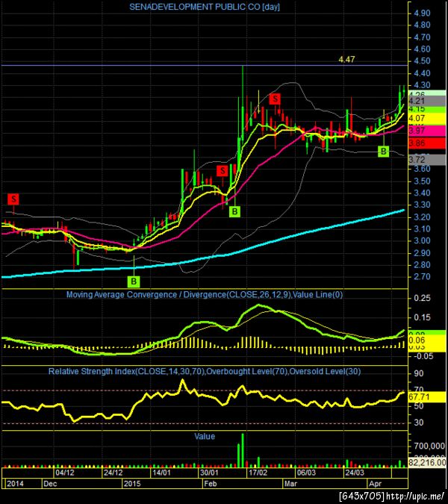
Task: Click the 2.70 price axis label
Action: pyautogui.click(x=422, y=277)
